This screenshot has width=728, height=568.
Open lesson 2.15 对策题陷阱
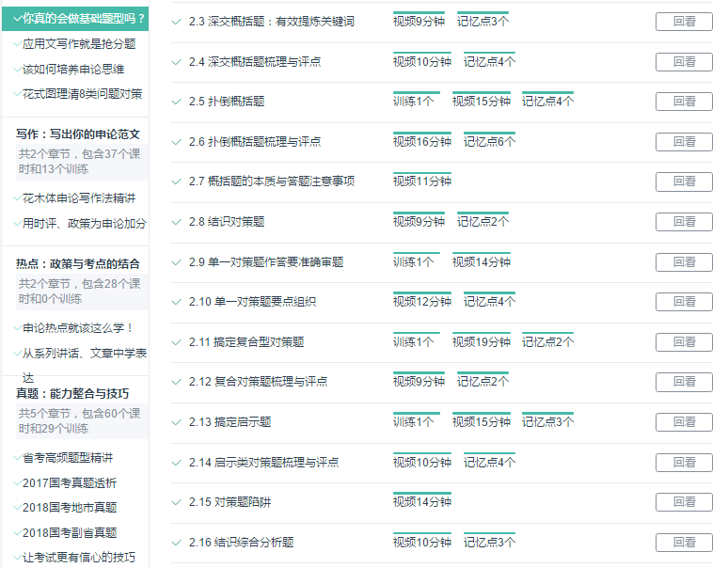click(x=229, y=502)
